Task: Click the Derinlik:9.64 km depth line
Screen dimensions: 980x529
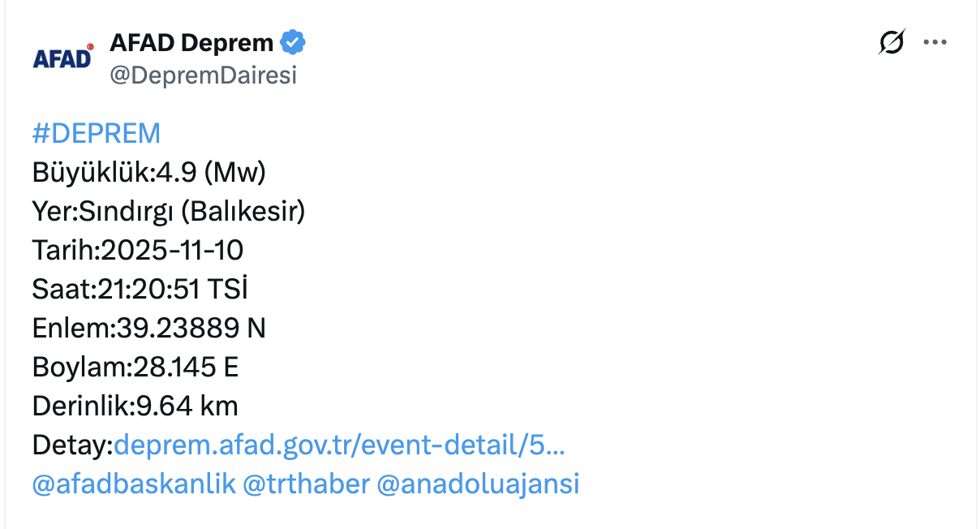Action: point(135,406)
